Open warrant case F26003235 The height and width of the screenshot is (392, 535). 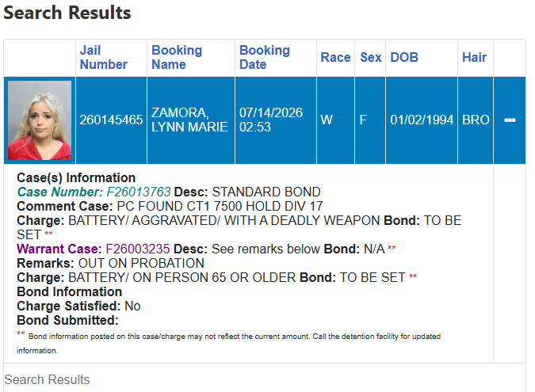(x=137, y=249)
